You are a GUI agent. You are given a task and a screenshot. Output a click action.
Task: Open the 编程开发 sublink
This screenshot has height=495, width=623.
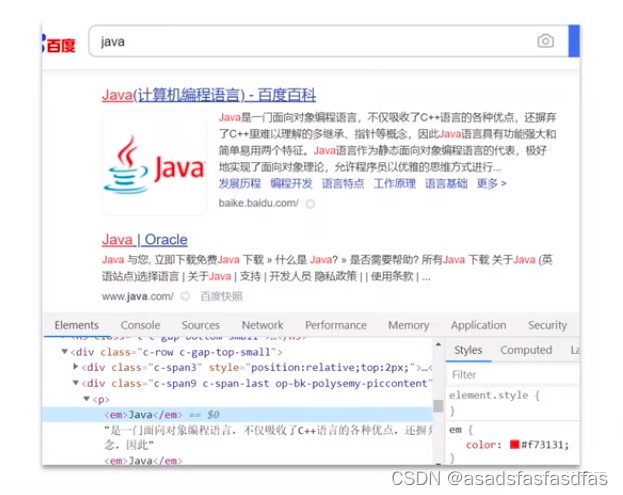tap(291, 183)
